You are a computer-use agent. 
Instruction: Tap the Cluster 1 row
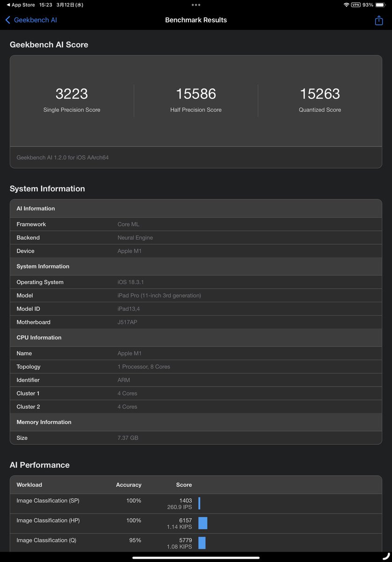pos(196,393)
